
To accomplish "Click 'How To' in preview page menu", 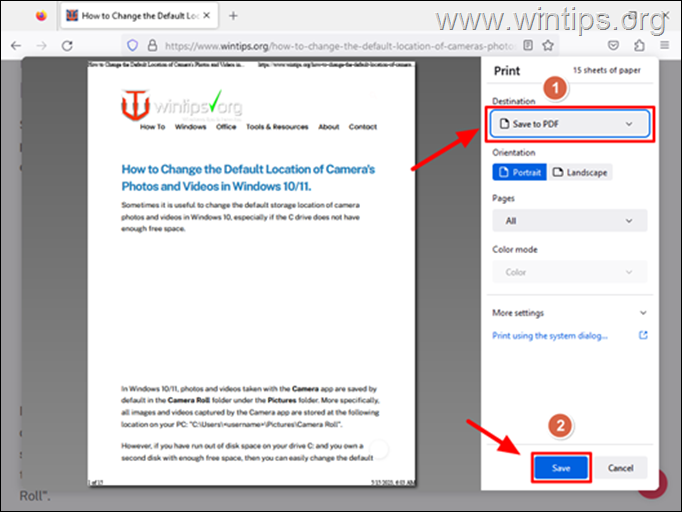I will coord(152,127).
